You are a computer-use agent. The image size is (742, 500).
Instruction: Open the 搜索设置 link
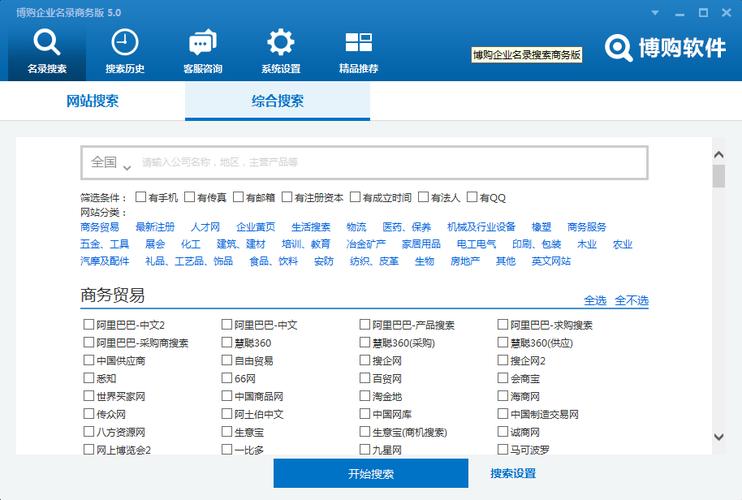[513, 474]
